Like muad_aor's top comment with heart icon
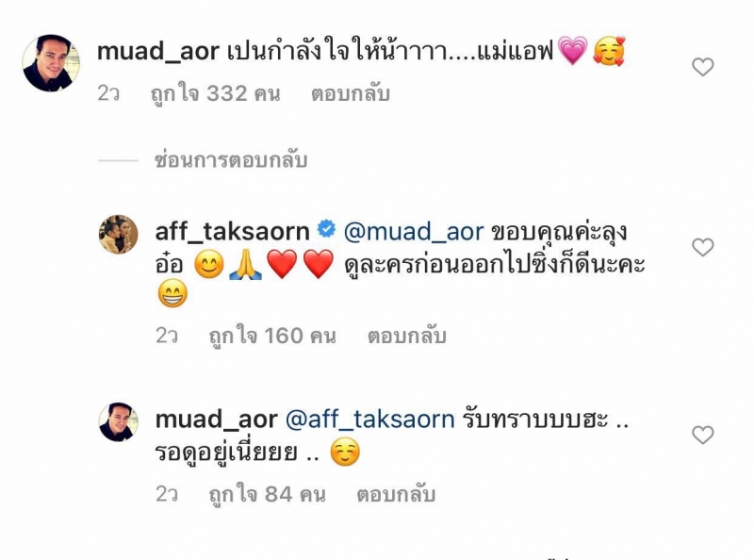Viewport: 754px width, 560px height. pos(702,67)
